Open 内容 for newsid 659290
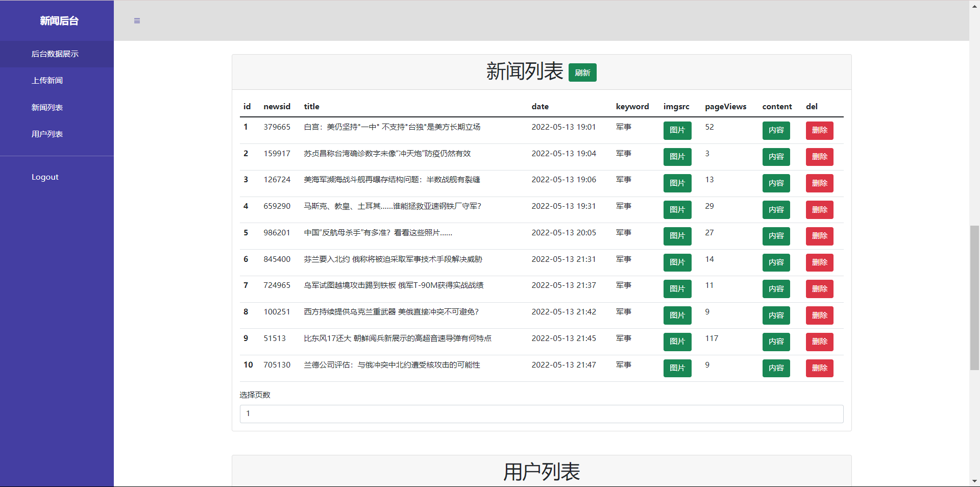Image resolution: width=980 pixels, height=487 pixels. tap(776, 210)
